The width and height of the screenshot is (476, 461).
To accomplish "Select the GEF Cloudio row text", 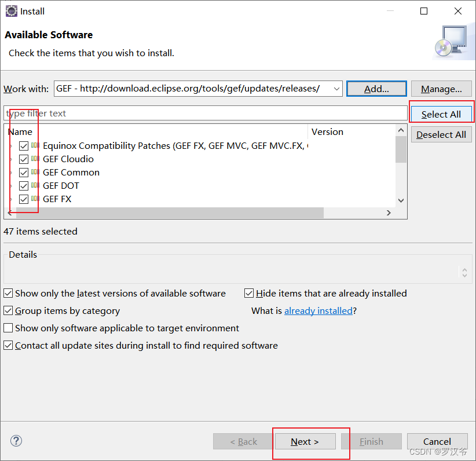I will (x=68, y=159).
